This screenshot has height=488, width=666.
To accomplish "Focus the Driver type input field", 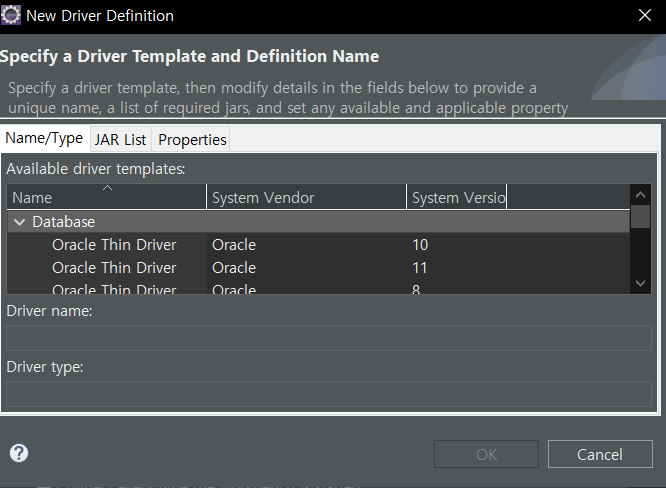I will (329, 394).
